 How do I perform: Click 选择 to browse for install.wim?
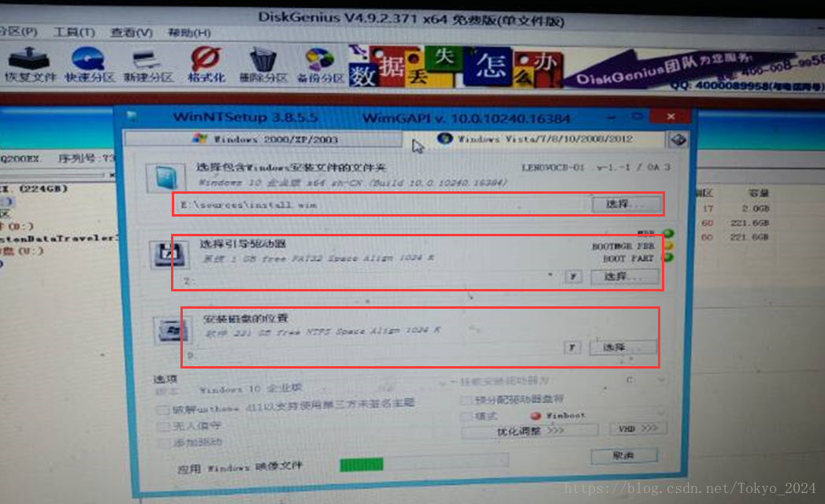(626, 204)
